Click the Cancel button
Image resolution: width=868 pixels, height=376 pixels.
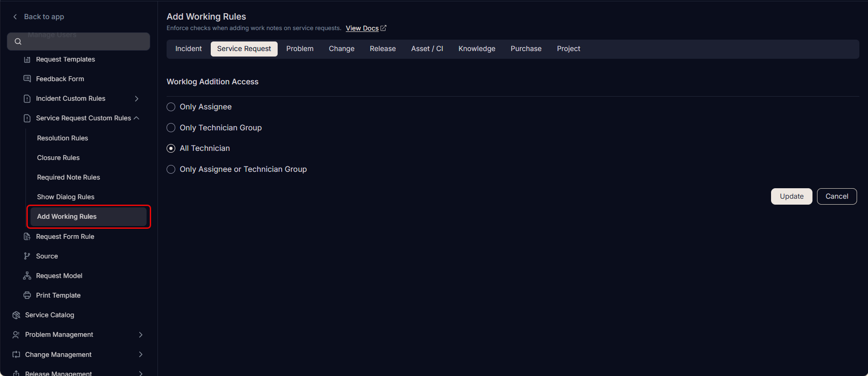tap(837, 196)
